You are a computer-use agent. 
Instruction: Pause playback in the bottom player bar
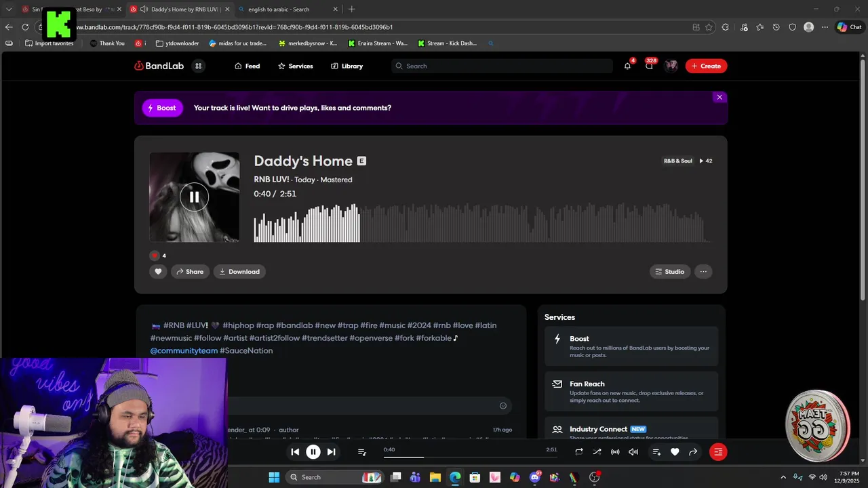pos(313,452)
